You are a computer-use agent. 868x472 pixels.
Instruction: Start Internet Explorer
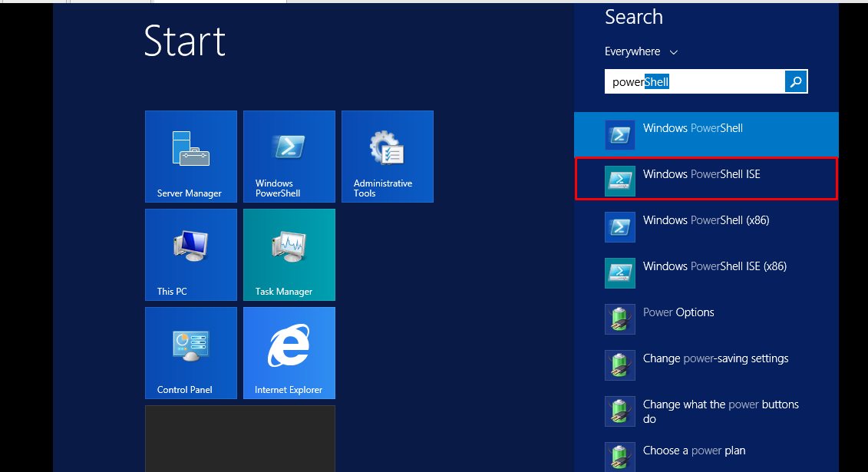(x=289, y=353)
